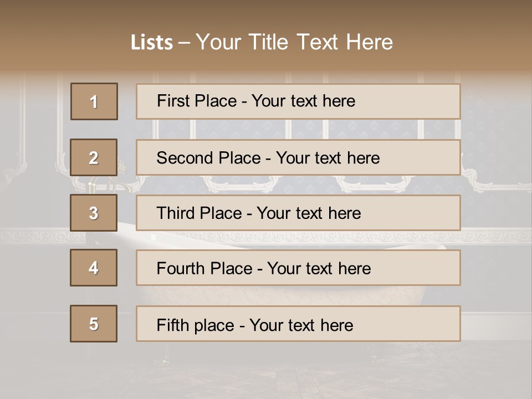Select the 'Second Place - Your text here' bar
Viewport: 532px width, 399px height.
tap(298, 157)
